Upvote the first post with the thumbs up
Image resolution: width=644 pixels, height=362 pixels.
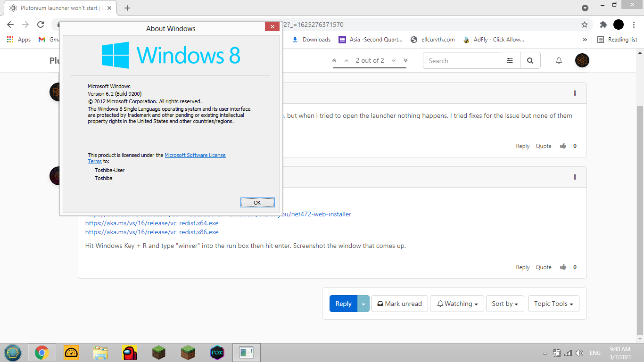click(563, 146)
